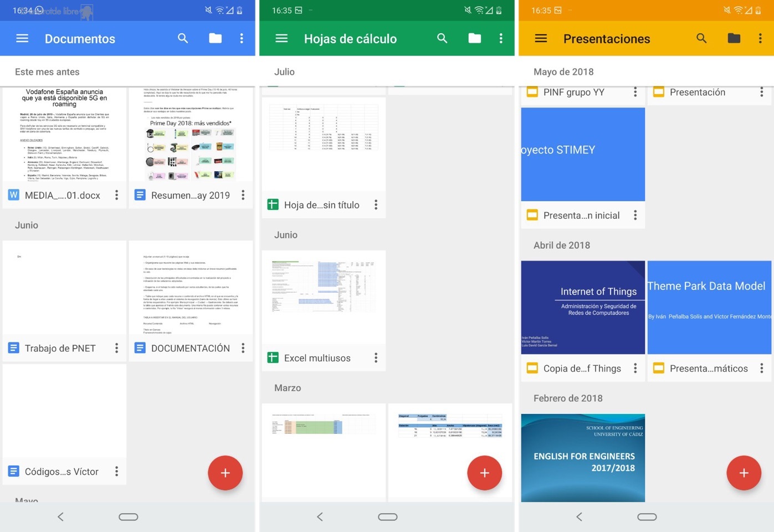Open the Resumen...ay 2019 document thumbnail
Image resolution: width=774 pixels, height=532 pixels.
191,135
